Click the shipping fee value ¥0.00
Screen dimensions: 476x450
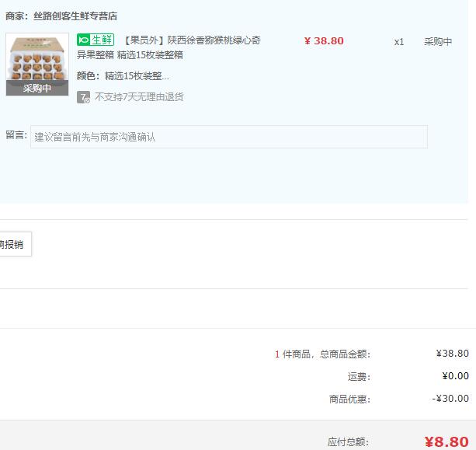pos(455,376)
